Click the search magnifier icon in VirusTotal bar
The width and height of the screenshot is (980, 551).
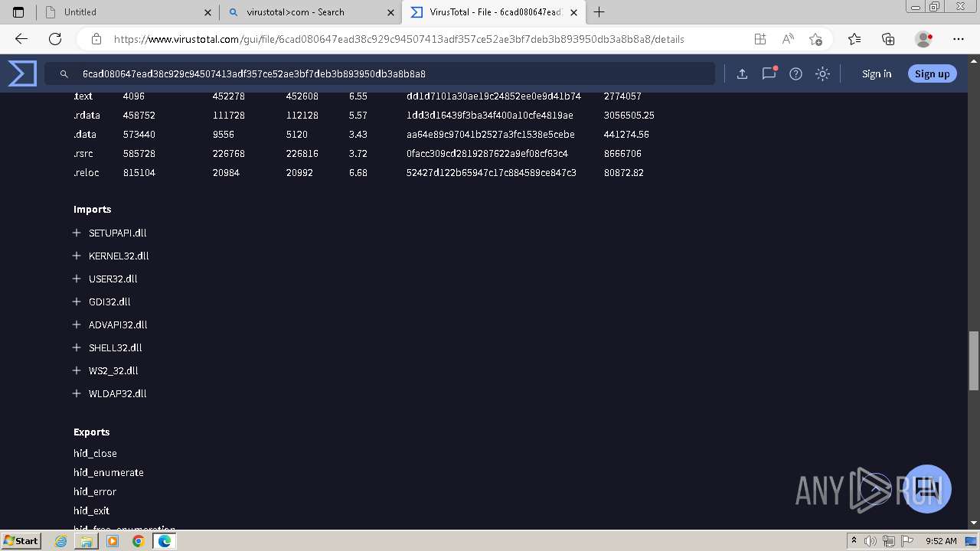[64, 74]
